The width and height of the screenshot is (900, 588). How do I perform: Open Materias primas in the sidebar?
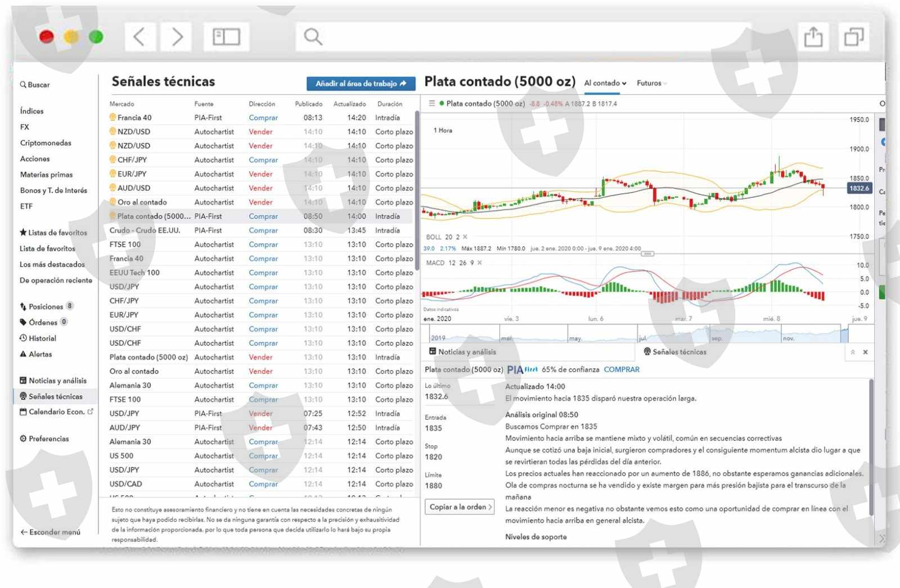click(46, 175)
